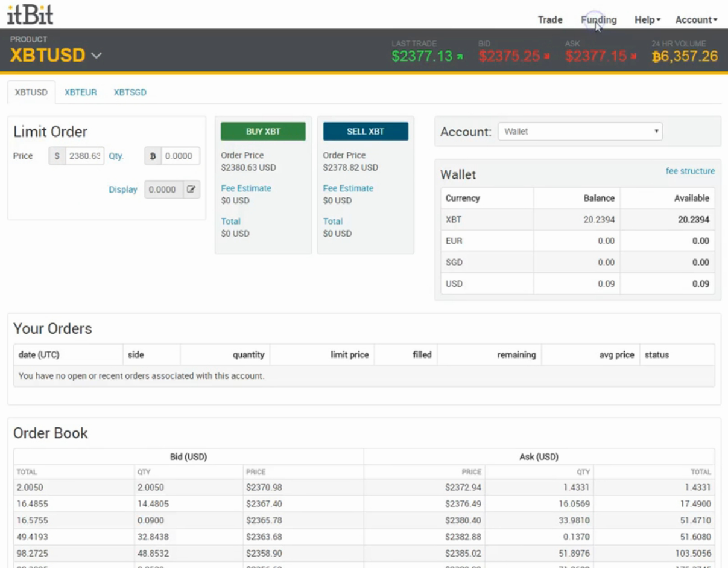Click Fee Estimate under SELL XBT
The width and height of the screenshot is (728, 568).
pyautogui.click(x=348, y=188)
